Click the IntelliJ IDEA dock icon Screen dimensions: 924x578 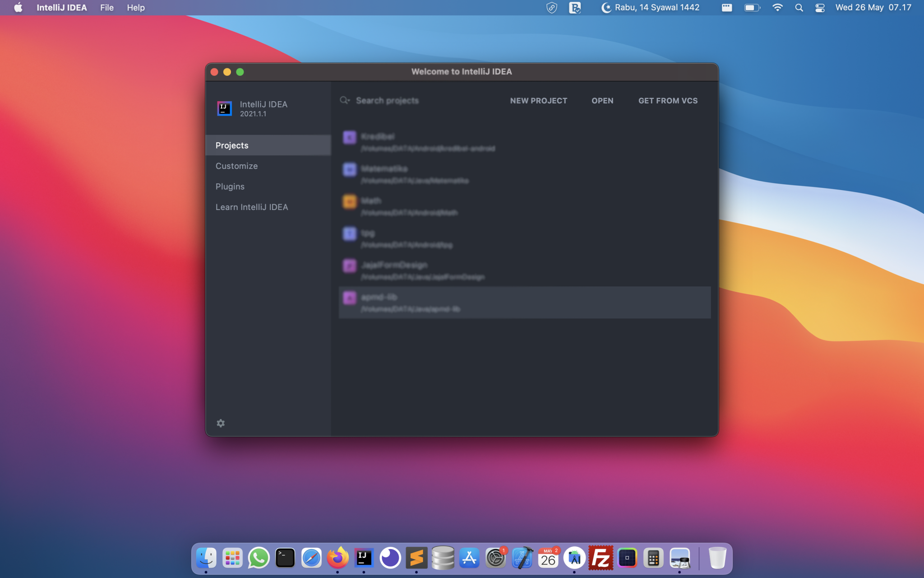[x=364, y=558]
